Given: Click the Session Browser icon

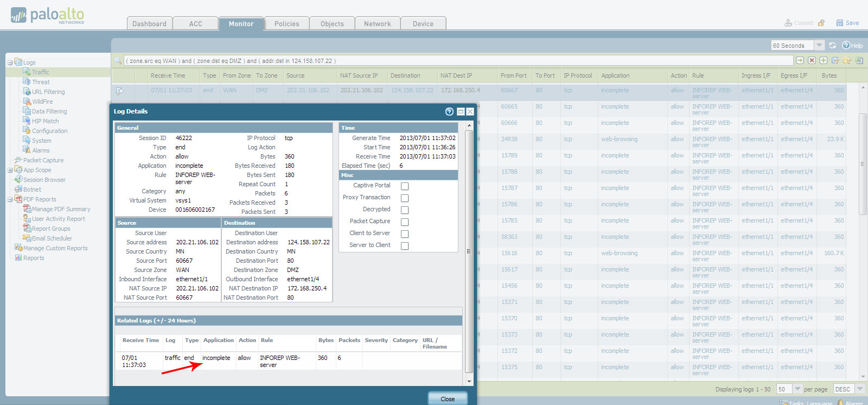Looking at the screenshot, I should [18, 179].
